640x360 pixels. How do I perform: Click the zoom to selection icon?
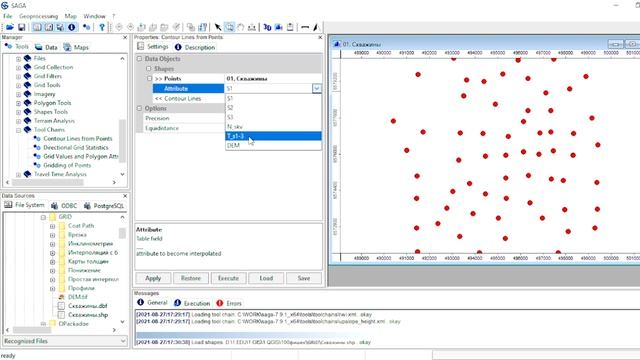click(x=164, y=27)
